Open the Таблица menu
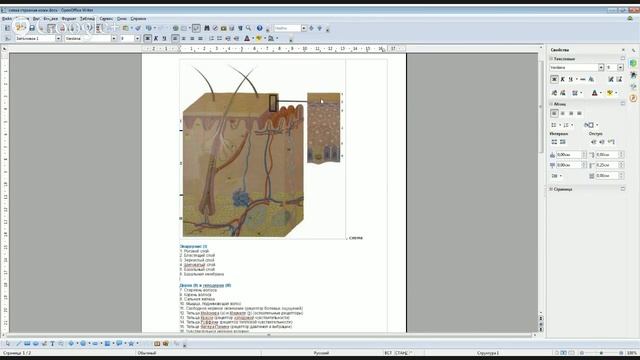The height and width of the screenshot is (360, 640). [87, 19]
